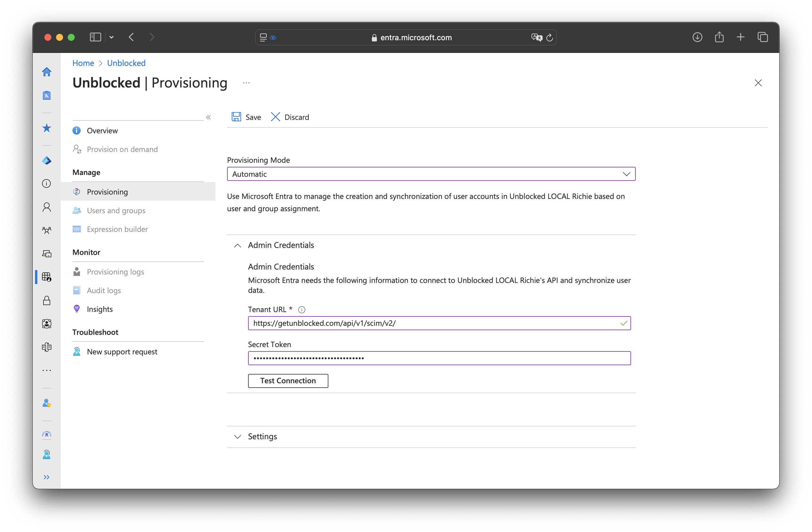Reload the page in Safari
This screenshot has height=532, width=812.
[x=549, y=38]
